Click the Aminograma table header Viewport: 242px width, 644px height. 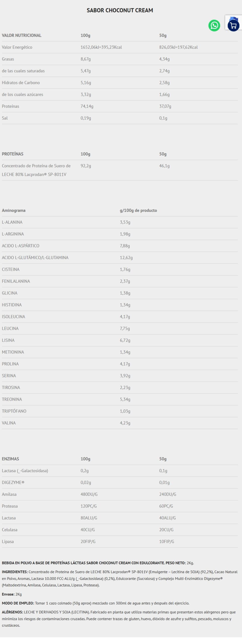pyautogui.click(x=14, y=211)
